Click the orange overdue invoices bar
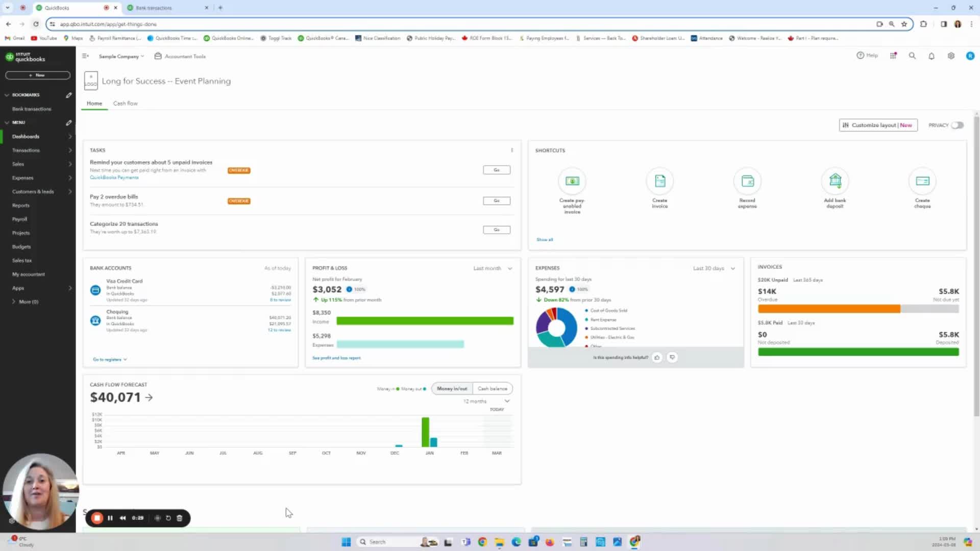980x551 pixels. (x=829, y=309)
